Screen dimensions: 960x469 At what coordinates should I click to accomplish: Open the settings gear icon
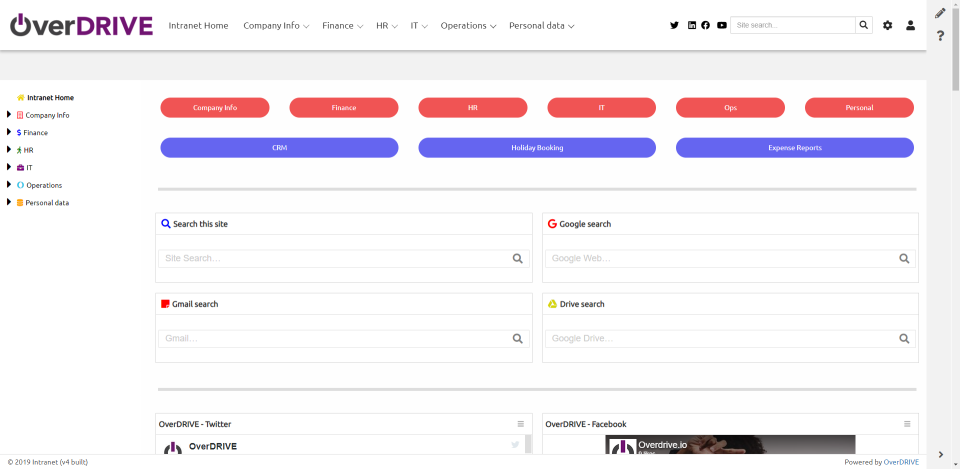tap(887, 25)
